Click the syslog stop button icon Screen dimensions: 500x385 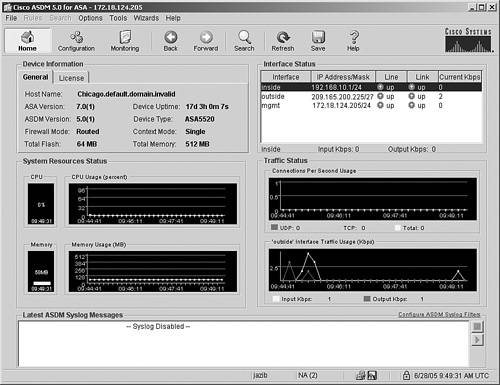tap(477, 326)
